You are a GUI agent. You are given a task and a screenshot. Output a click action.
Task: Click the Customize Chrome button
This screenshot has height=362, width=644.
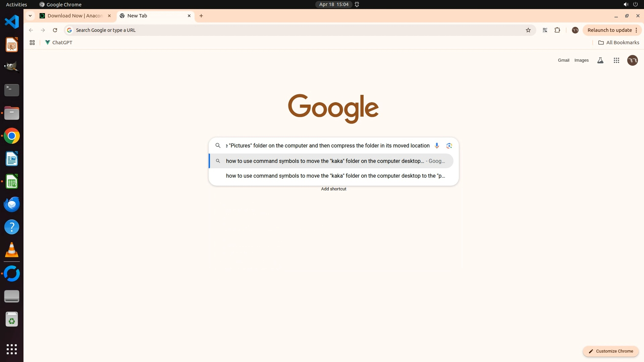[610, 351]
